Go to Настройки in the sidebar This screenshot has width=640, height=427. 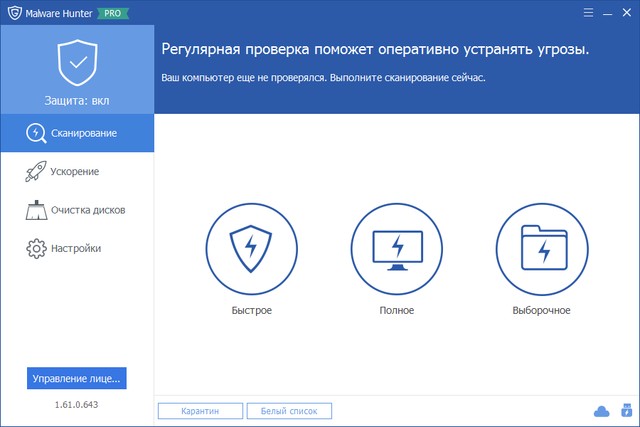(x=77, y=248)
